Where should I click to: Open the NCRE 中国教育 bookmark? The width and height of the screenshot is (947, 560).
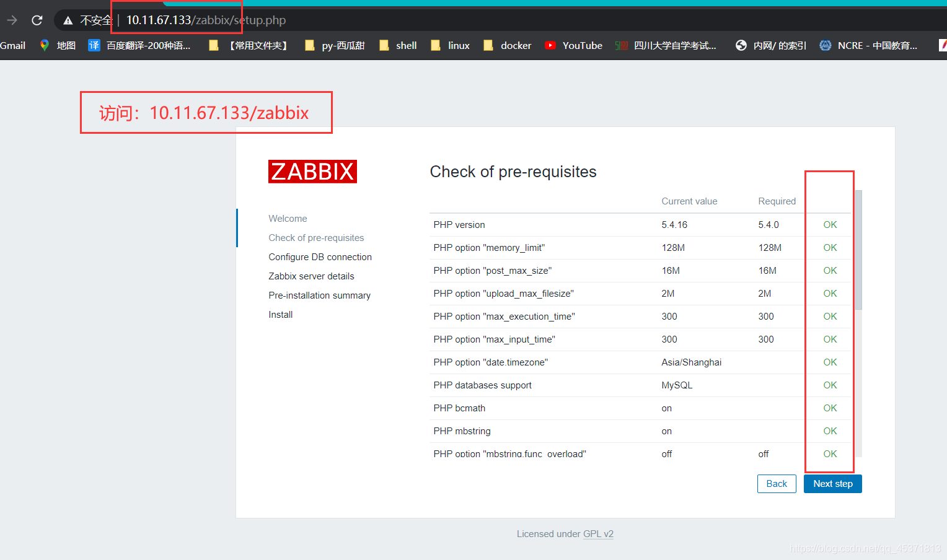click(x=868, y=45)
